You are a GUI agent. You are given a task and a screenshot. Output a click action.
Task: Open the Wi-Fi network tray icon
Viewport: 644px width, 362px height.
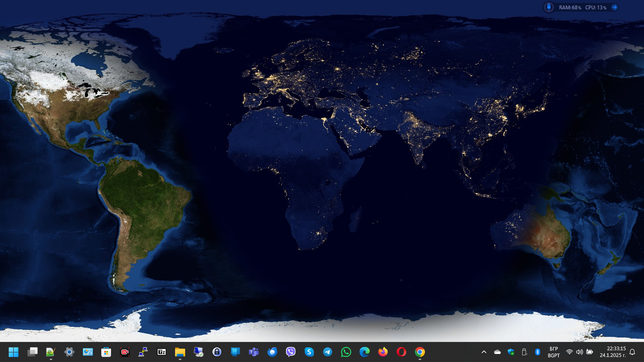pyautogui.click(x=569, y=352)
